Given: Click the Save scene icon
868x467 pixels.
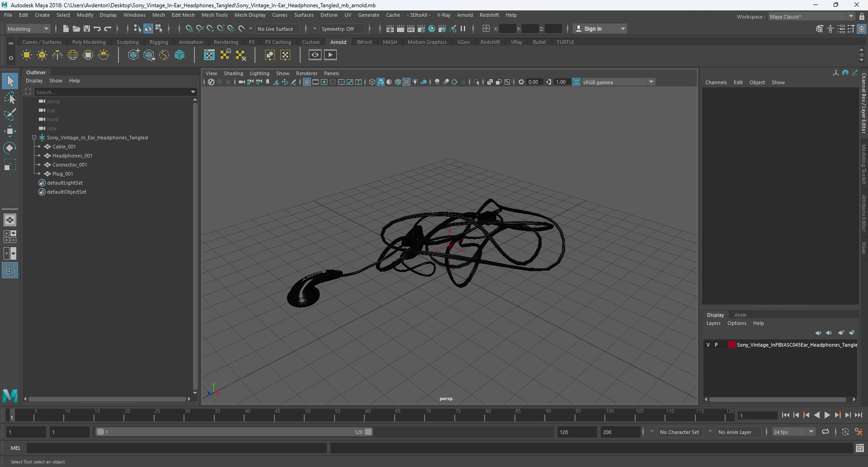Looking at the screenshot, I should (87, 29).
